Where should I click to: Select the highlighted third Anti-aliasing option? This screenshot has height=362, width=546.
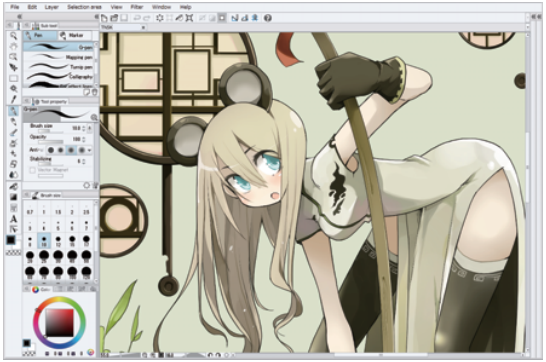[71, 150]
